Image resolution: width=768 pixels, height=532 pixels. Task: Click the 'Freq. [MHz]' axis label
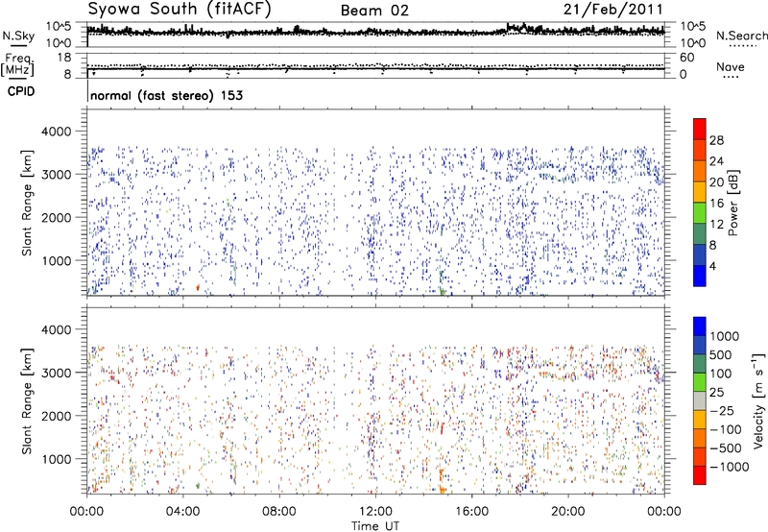click(17, 64)
